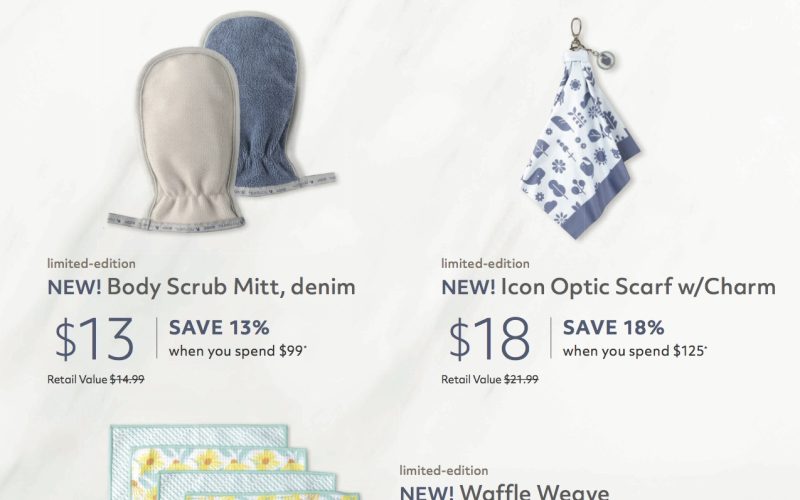The image size is (800, 500).
Task: Click limited-edition label above Waffle Weave
Action: (x=444, y=470)
